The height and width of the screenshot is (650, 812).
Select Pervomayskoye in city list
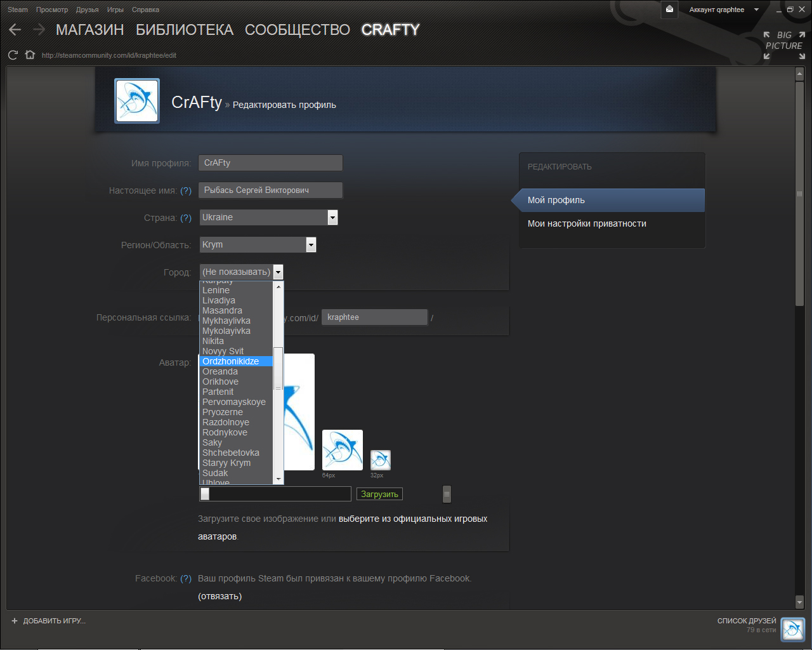click(x=237, y=402)
